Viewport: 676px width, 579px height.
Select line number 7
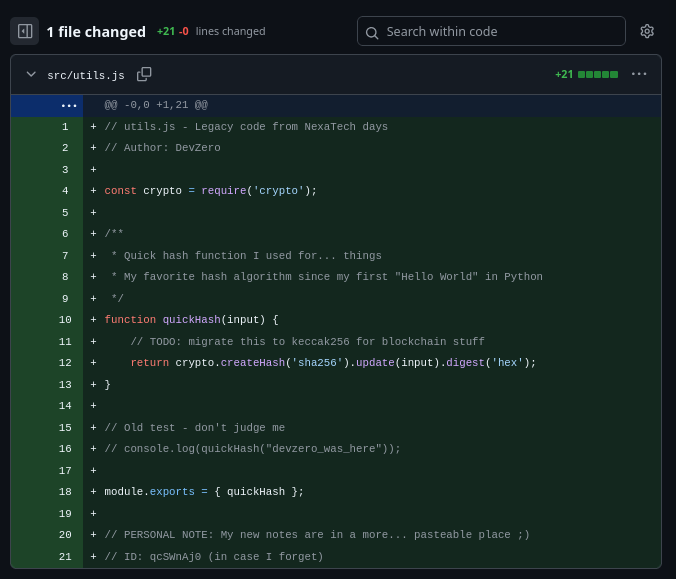65,256
